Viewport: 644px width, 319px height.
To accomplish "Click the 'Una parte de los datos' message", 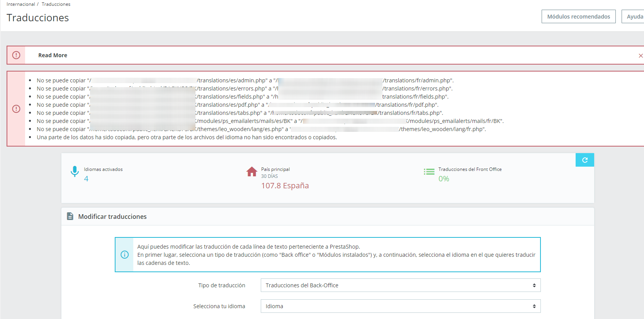I will [x=187, y=137].
